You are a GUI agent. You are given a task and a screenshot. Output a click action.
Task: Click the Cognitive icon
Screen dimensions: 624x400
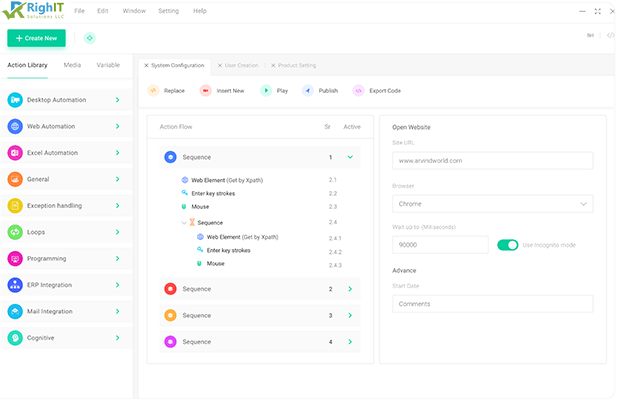[15, 338]
